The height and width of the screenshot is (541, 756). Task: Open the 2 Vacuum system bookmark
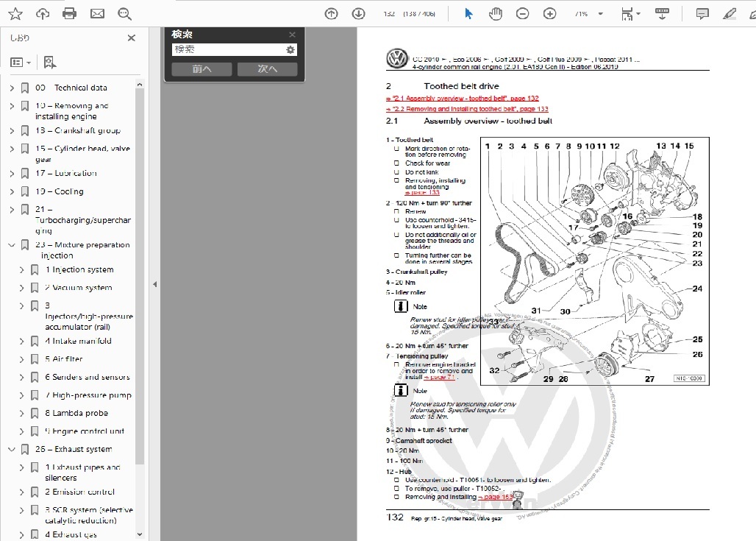tap(79, 288)
